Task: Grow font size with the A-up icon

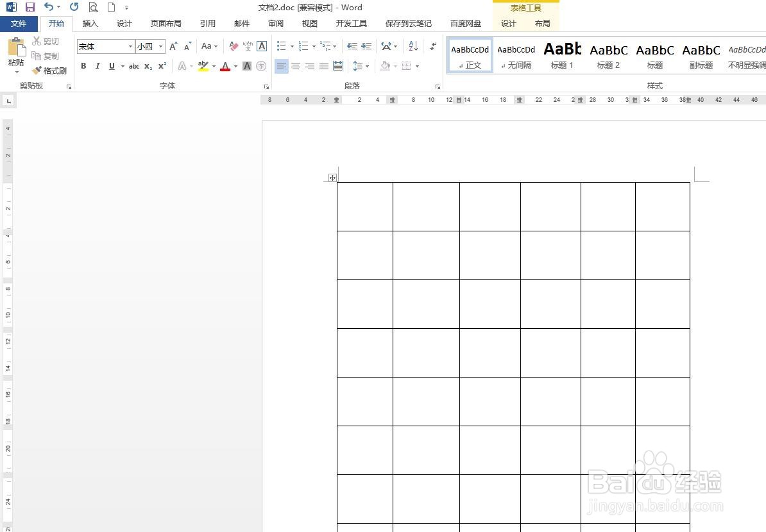Action: 173,46
